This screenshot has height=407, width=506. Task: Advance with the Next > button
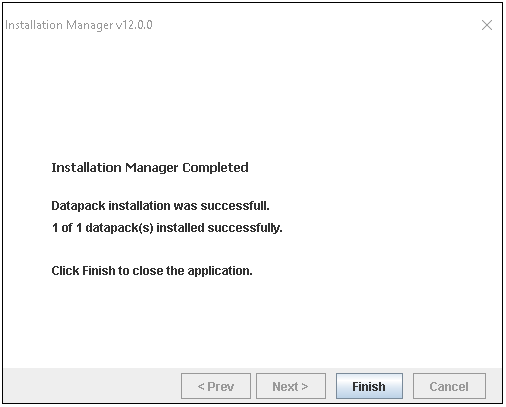290,386
